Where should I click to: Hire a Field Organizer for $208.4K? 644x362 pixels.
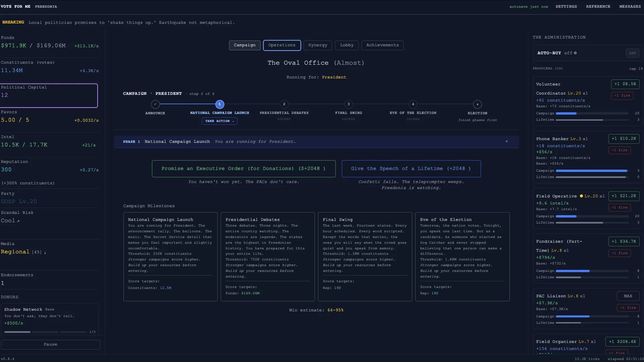point(622,342)
